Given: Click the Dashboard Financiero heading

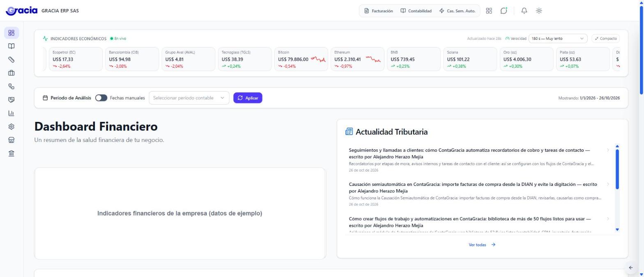Looking at the screenshot, I should tap(96, 126).
